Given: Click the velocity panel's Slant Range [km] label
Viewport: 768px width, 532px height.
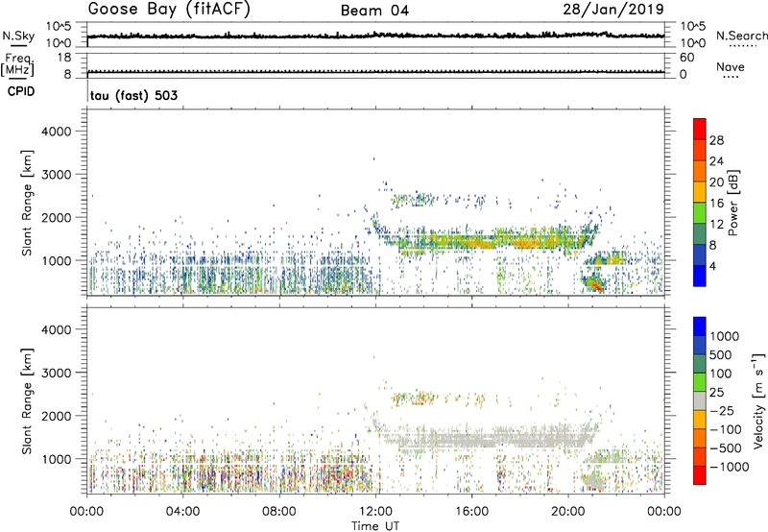Looking at the screenshot, I should click(x=27, y=400).
